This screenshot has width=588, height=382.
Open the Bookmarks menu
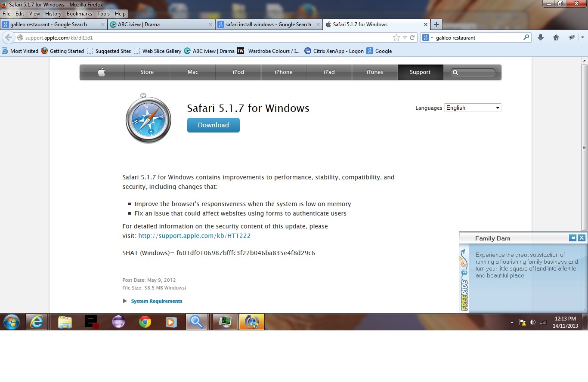pyautogui.click(x=79, y=14)
